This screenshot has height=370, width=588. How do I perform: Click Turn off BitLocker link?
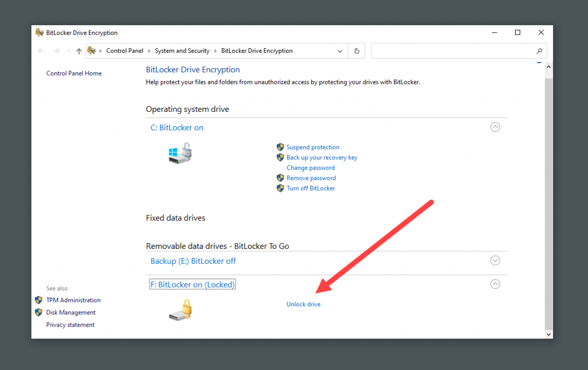pos(311,188)
